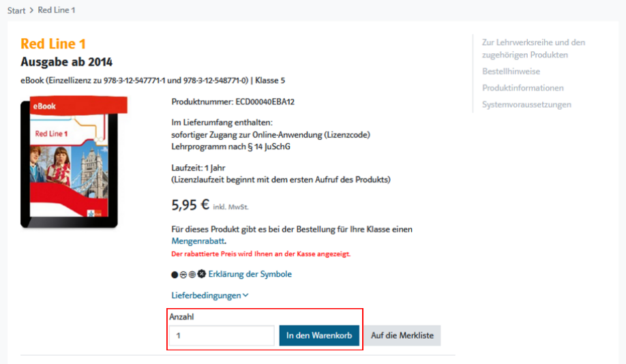Focus the Anzahl quantity field
This screenshot has height=364, width=626.
[222, 335]
